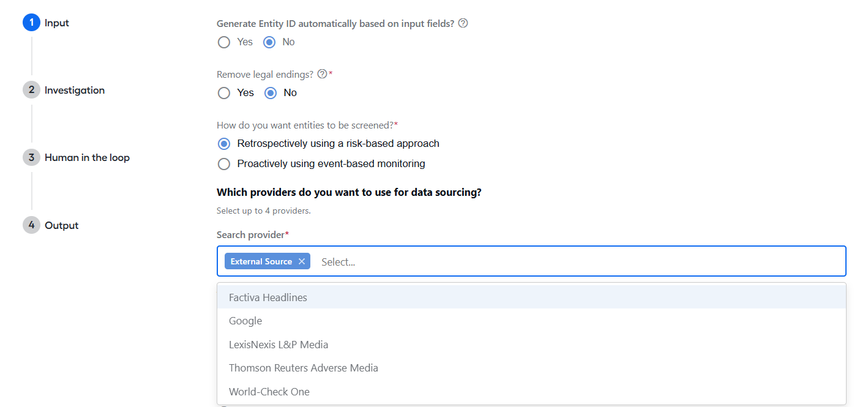Choose Thomson Reuters Adverse Media option
Image resolution: width=868 pixels, height=407 pixels.
coord(531,368)
